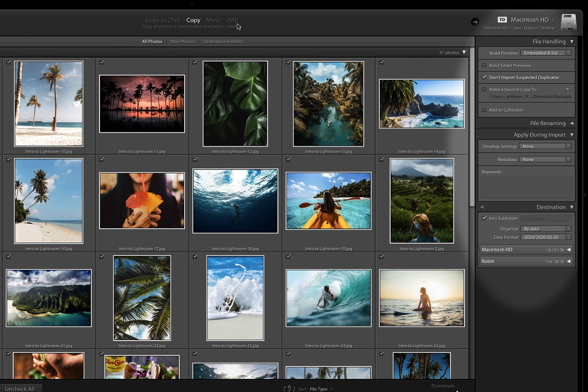Screen dimensions: 588x392
Task: Click the Make a Second Copy path arrow
Action: pos(567,89)
